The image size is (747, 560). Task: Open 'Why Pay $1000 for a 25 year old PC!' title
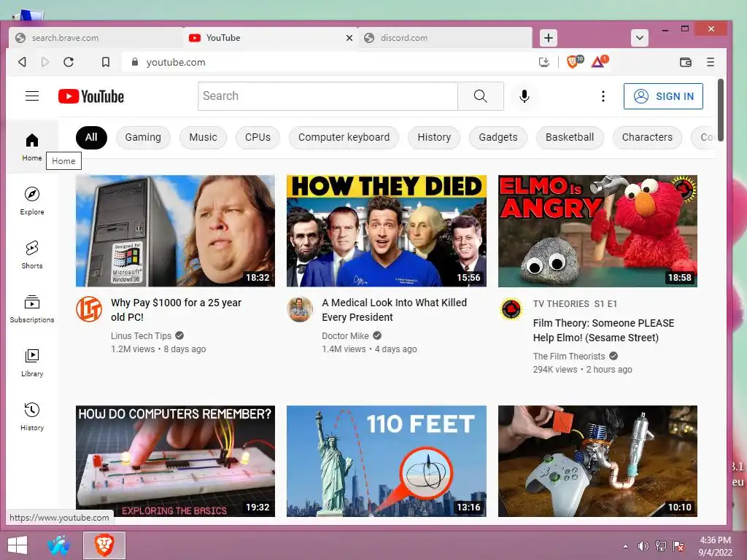pos(176,309)
